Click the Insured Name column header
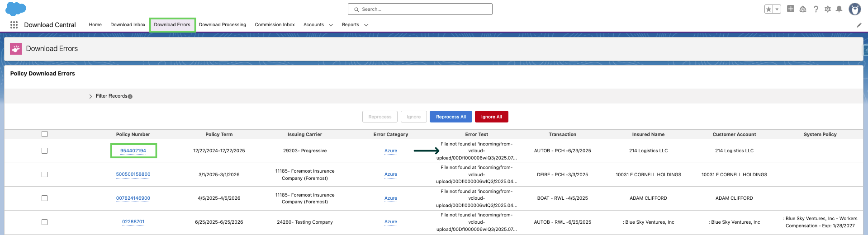Screen dimensions: 868x235 coord(648,135)
